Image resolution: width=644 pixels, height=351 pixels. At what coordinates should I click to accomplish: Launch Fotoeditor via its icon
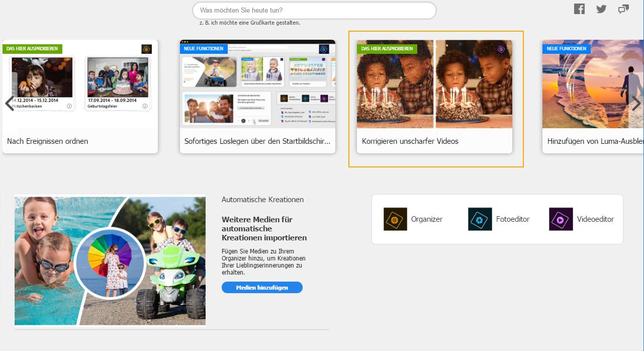click(x=480, y=219)
